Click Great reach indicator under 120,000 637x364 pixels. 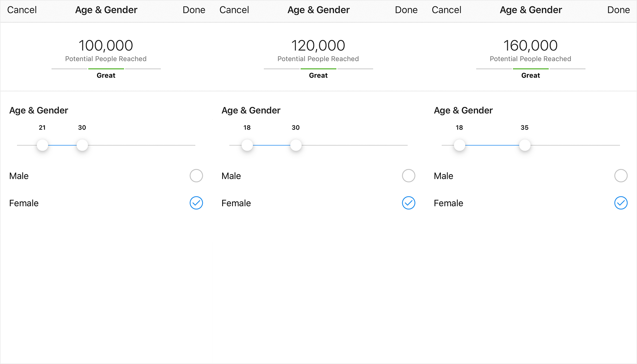[x=318, y=75]
